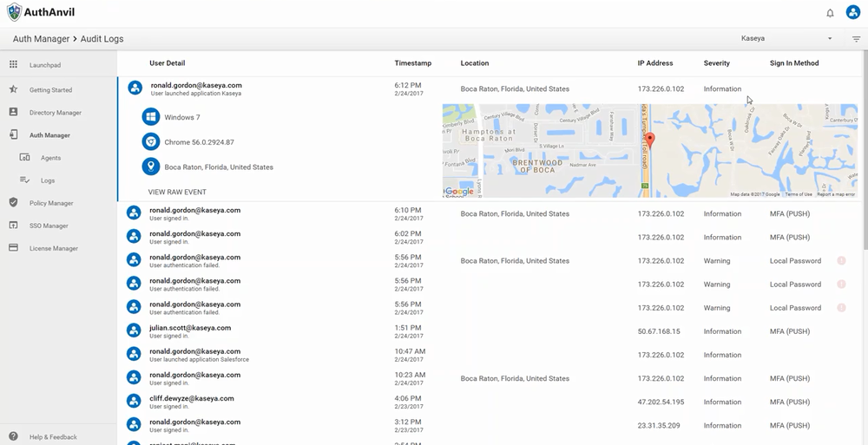Click the Windows 7 OS icon
This screenshot has height=445, width=868.
point(150,117)
